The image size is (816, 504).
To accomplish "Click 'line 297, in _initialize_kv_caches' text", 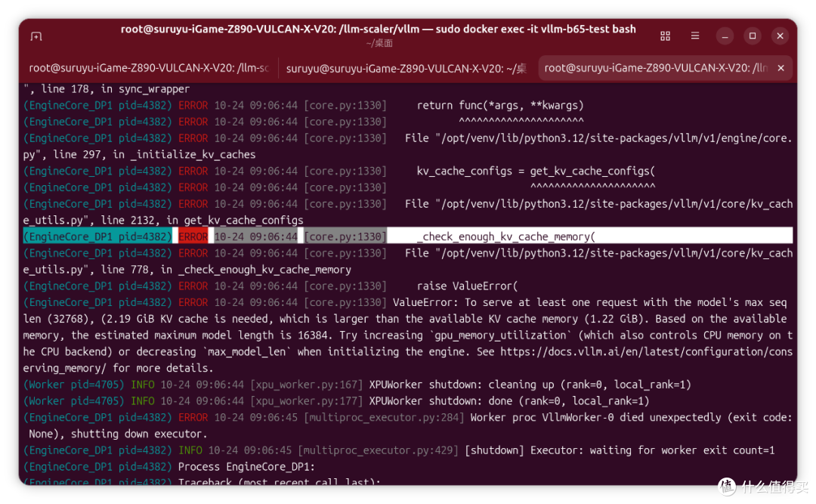I will click(155, 155).
